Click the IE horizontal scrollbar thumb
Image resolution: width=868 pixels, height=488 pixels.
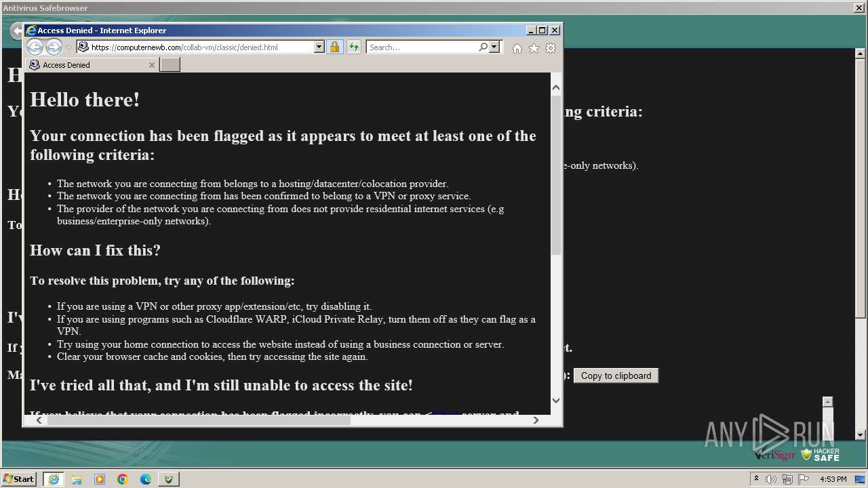pos(199,420)
